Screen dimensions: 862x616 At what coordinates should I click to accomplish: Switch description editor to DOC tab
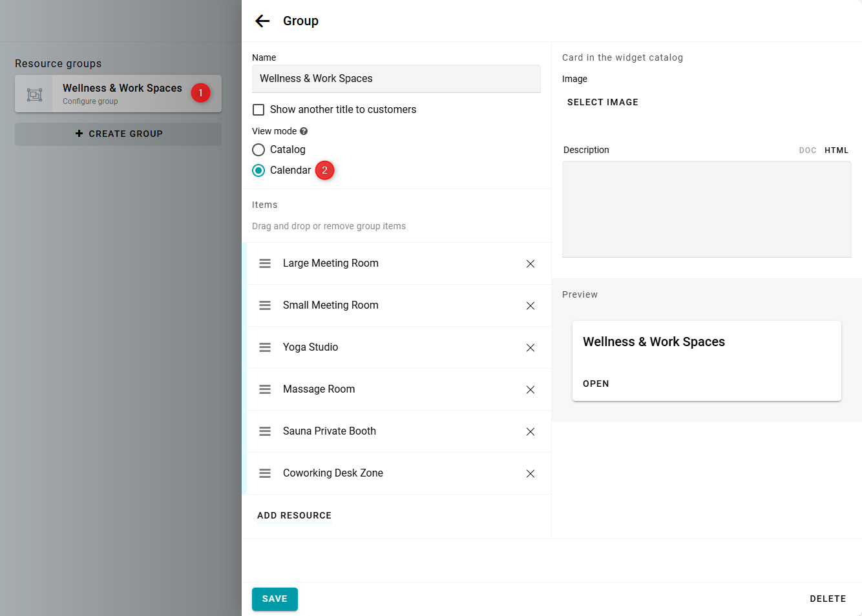[x=807, y=150]
